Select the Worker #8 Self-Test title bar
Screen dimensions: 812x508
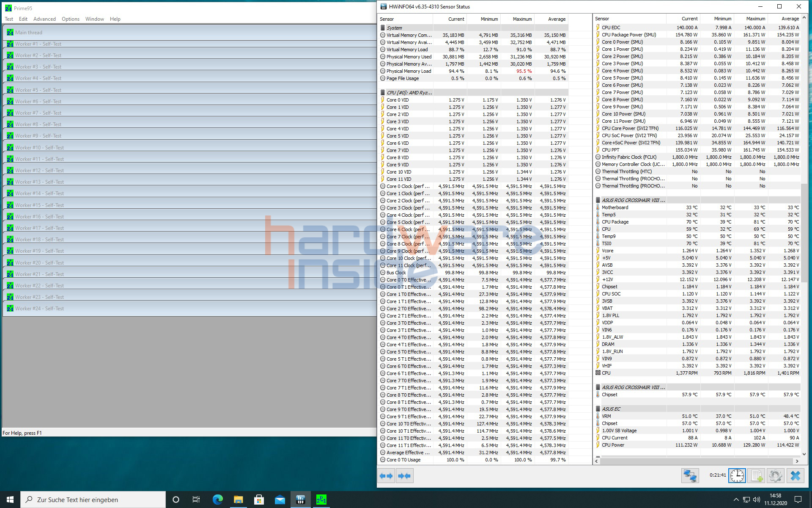(x=189, y=124)
